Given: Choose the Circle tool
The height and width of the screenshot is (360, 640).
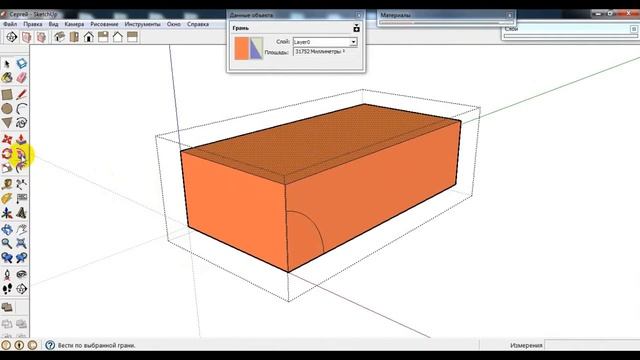Looking at the screenshot, I should coord(7,109).
